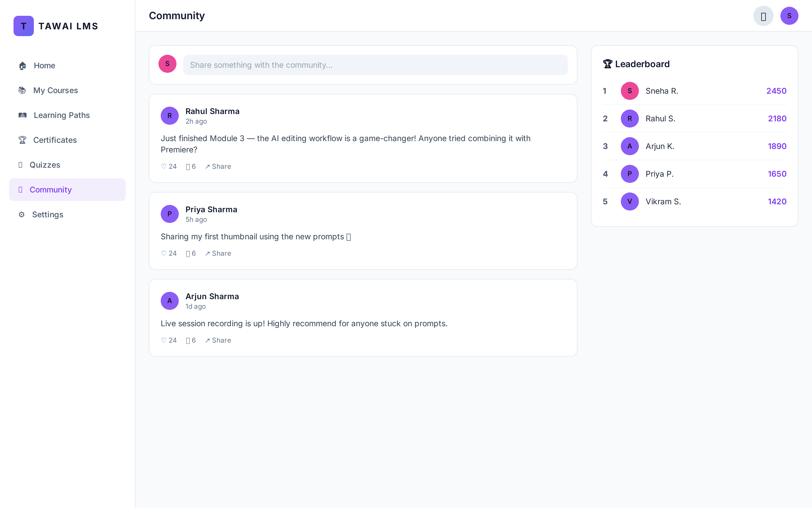Click Rahul Sharma author name
Viewport: 812px width, 508px height.
pyautogui.click(x=212, y=111)
